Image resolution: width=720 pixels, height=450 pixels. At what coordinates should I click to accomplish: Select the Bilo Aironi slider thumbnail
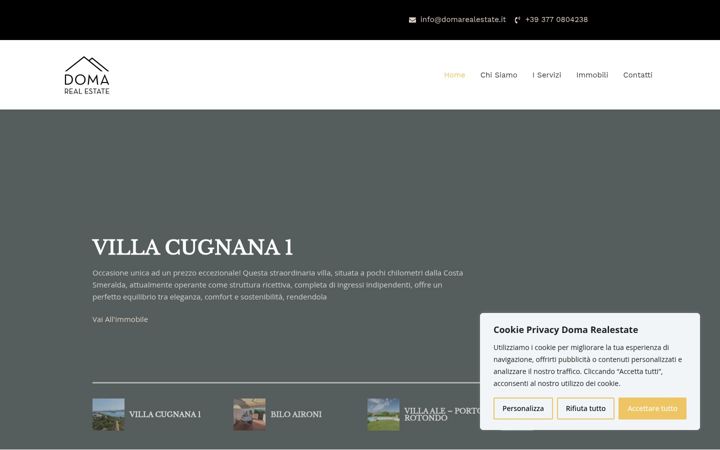(249, 414)
